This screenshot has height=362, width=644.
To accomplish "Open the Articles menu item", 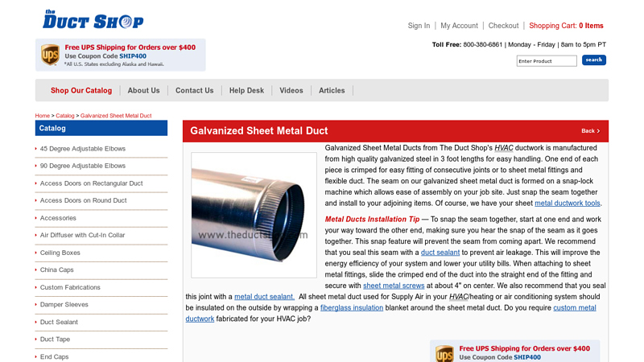I will [x=332, y=90].
